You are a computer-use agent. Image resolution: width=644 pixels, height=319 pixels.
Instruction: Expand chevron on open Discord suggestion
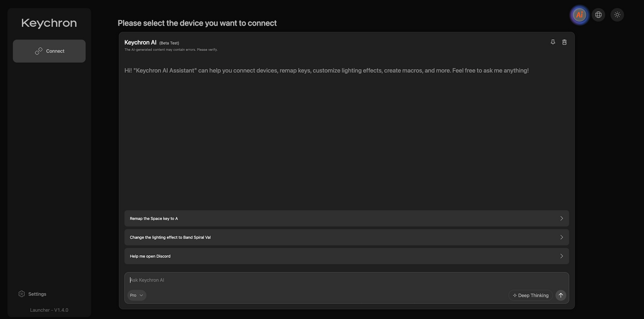[x=562, y=256]
